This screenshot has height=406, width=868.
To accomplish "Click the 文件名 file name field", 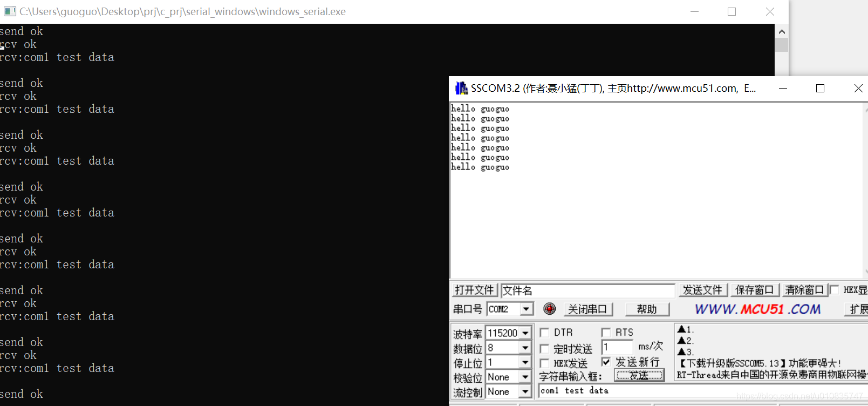I will pos(587,290).
